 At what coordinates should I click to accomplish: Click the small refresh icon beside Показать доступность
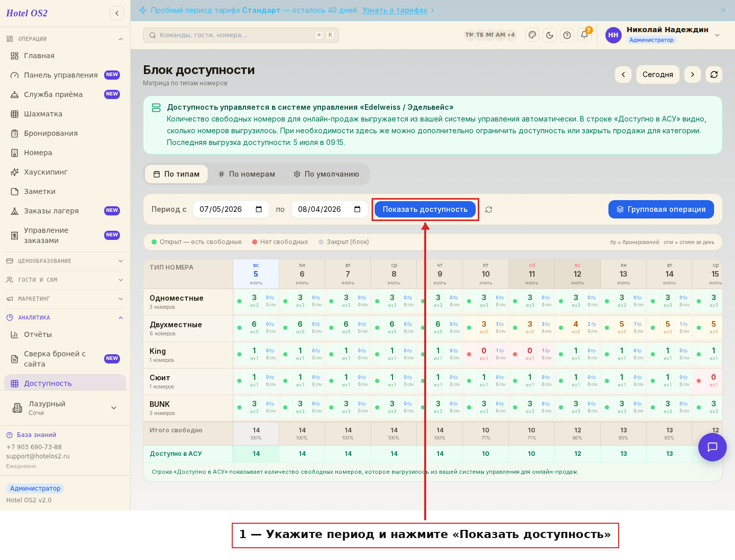[x=489, y=210]
